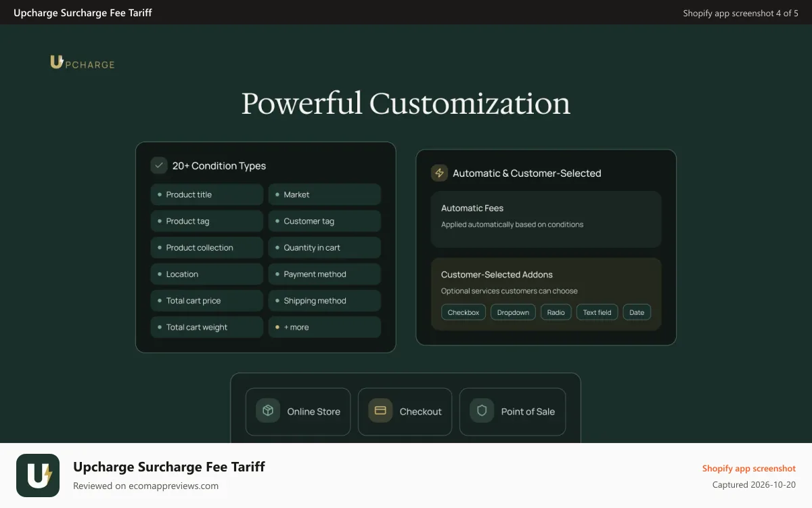Select the Total cart price condition
The image size is (812, 508).
pos(206,300)
